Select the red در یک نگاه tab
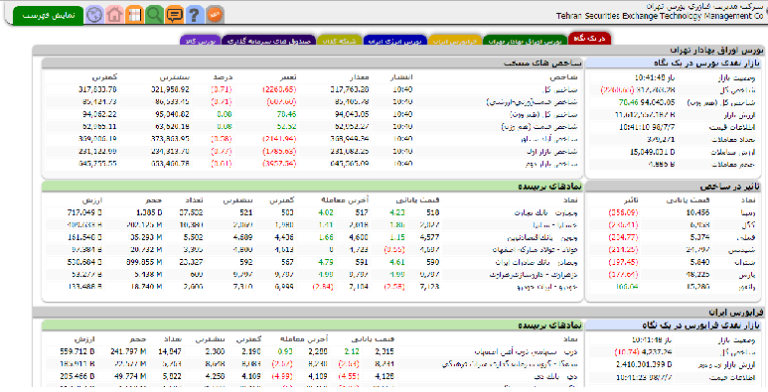Screen dimensions: 768x392 point(590,39)
